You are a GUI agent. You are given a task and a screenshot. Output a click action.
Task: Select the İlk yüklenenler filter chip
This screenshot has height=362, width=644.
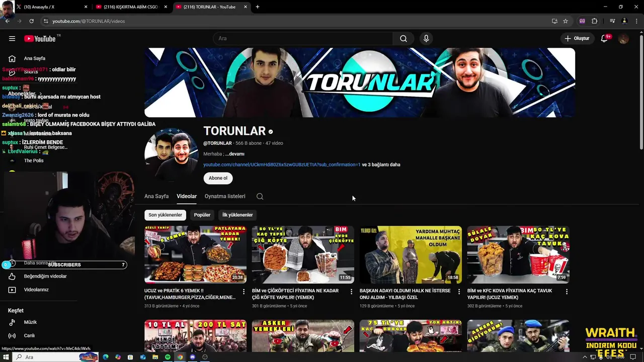[x=237, y=215]
